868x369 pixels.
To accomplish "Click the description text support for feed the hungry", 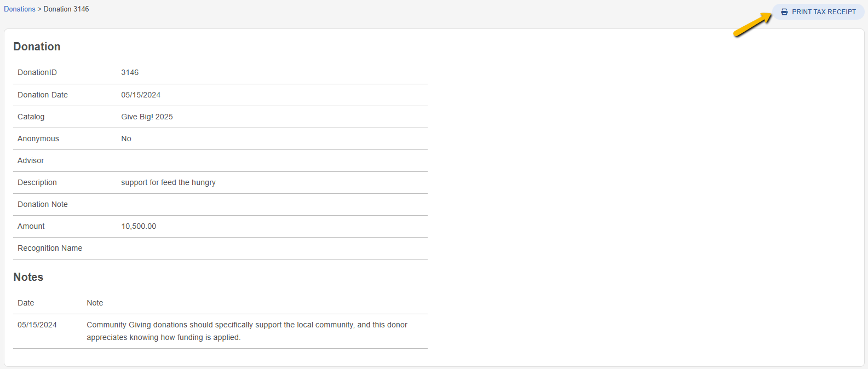I will [168, 182].
